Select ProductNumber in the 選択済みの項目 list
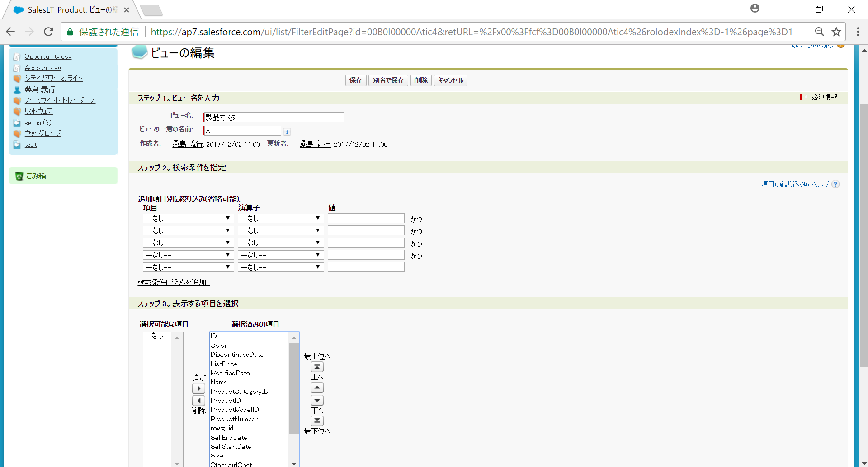This screenshot has height=467, width=868. coord(234,419)
